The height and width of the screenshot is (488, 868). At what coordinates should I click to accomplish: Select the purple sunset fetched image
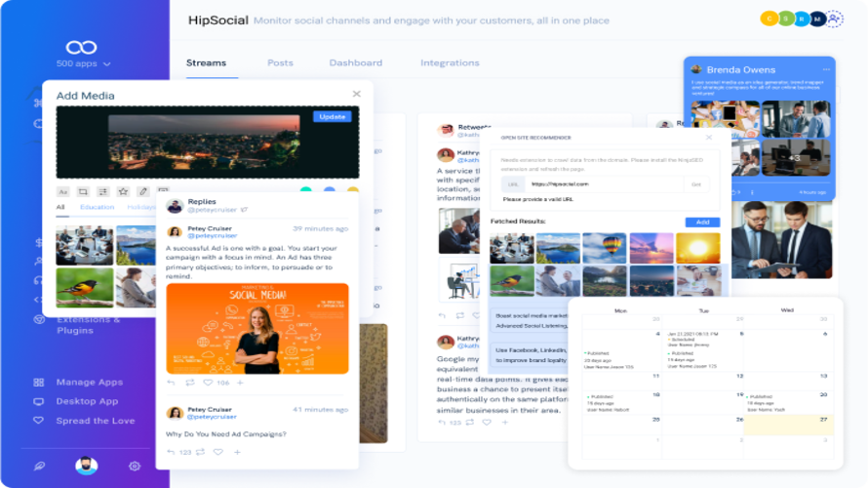651,248
